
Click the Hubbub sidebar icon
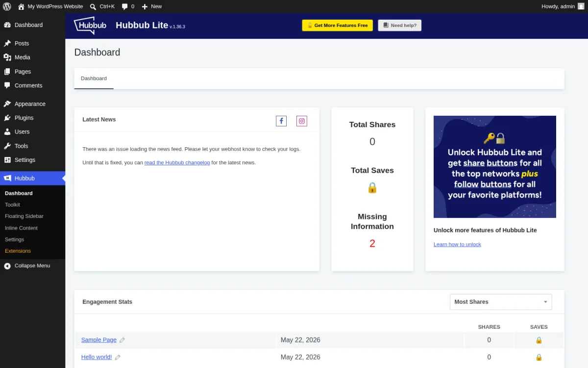7,178
